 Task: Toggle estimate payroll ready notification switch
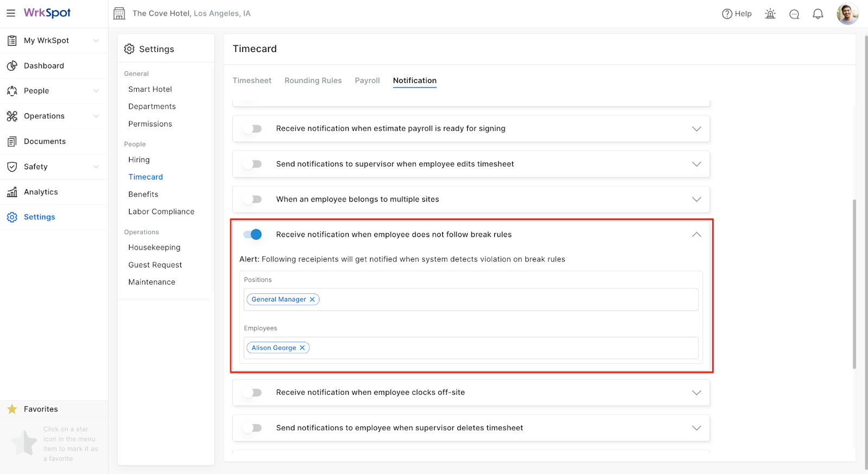click(253, 129)
